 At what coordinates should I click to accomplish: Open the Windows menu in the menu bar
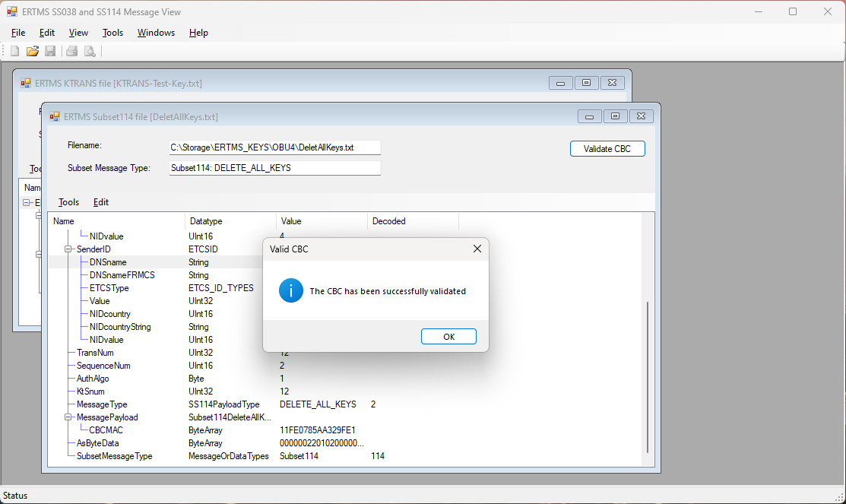tap(156, 33)
